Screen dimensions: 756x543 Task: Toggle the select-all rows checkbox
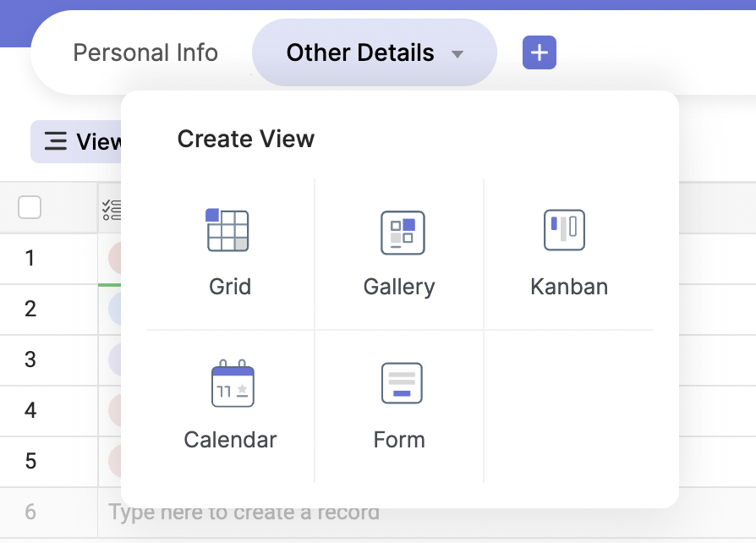[30, 207]
